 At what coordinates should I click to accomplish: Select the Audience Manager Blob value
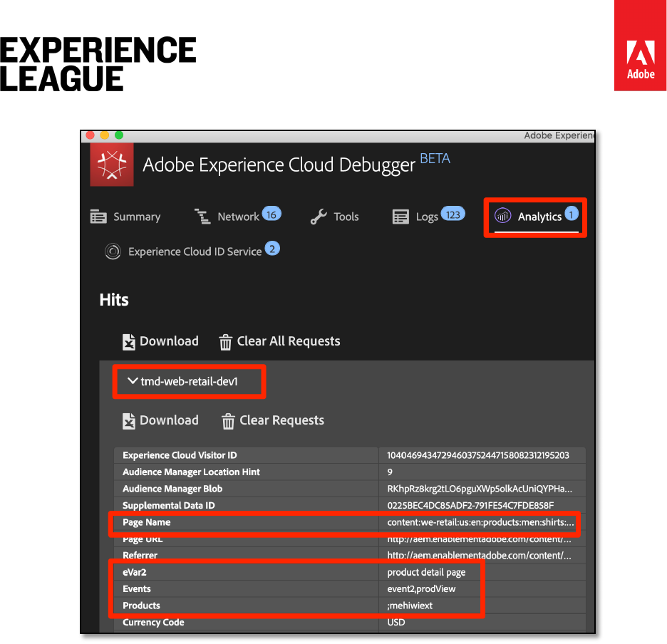pos(480,489)
